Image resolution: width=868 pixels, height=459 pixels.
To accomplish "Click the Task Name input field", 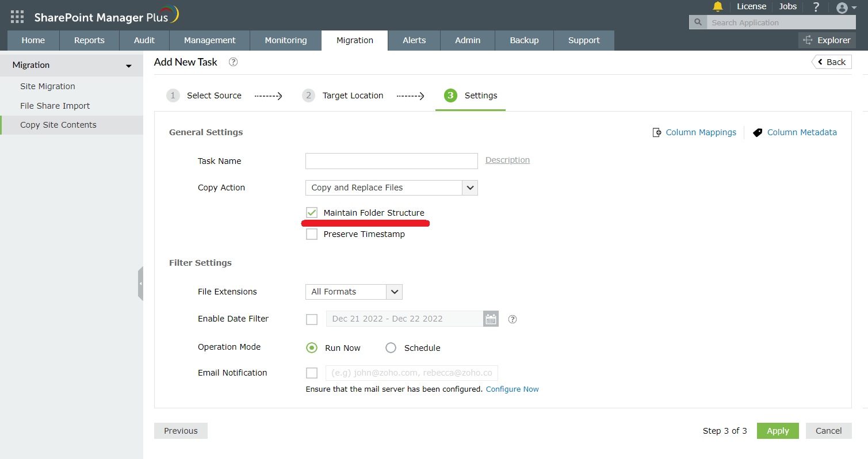I will click(x=391, y=161).
